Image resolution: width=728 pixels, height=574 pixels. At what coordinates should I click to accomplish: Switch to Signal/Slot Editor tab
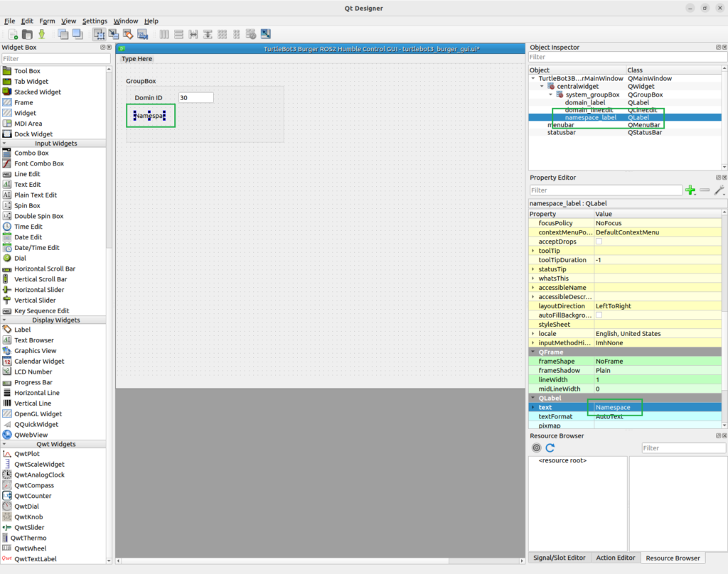tap(559, 558)
